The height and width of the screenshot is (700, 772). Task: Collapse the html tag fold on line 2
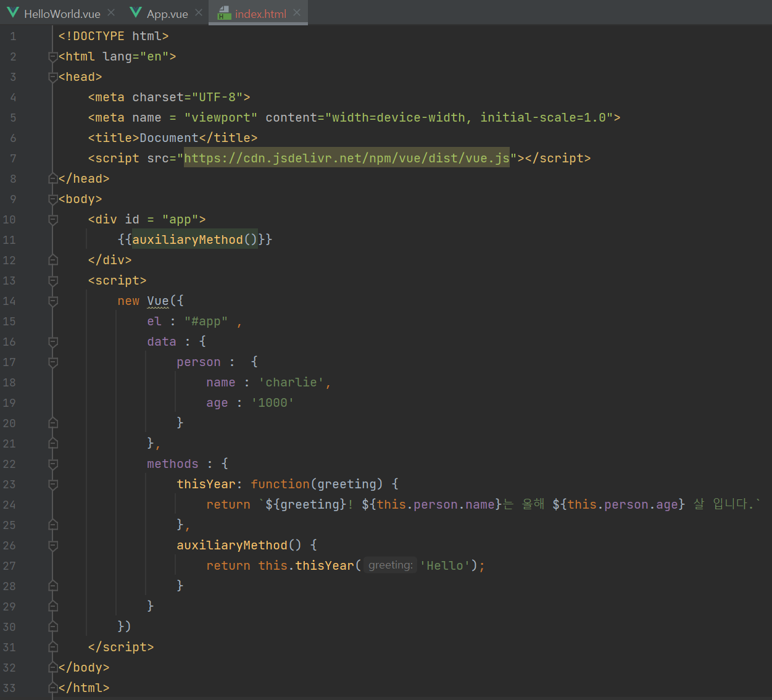(x=53, y=57)
